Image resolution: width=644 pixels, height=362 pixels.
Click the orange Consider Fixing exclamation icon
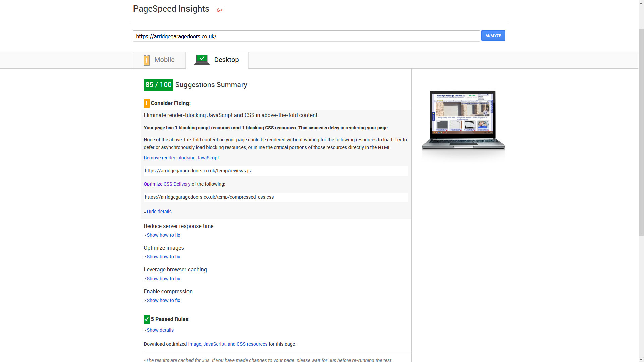(x=147, y=103)
